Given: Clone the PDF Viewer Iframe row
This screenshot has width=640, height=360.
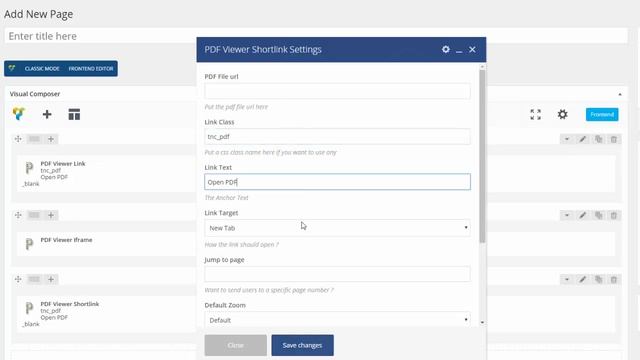Looking at the screenshot, I should (x=598, y=215).
